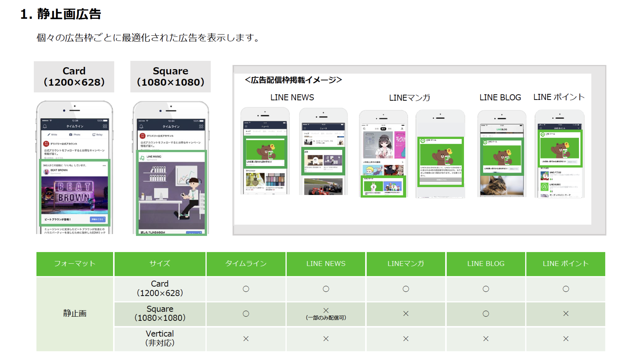
Task: Click the 'サイズ' table header
Action: click(x=160, y=264)
